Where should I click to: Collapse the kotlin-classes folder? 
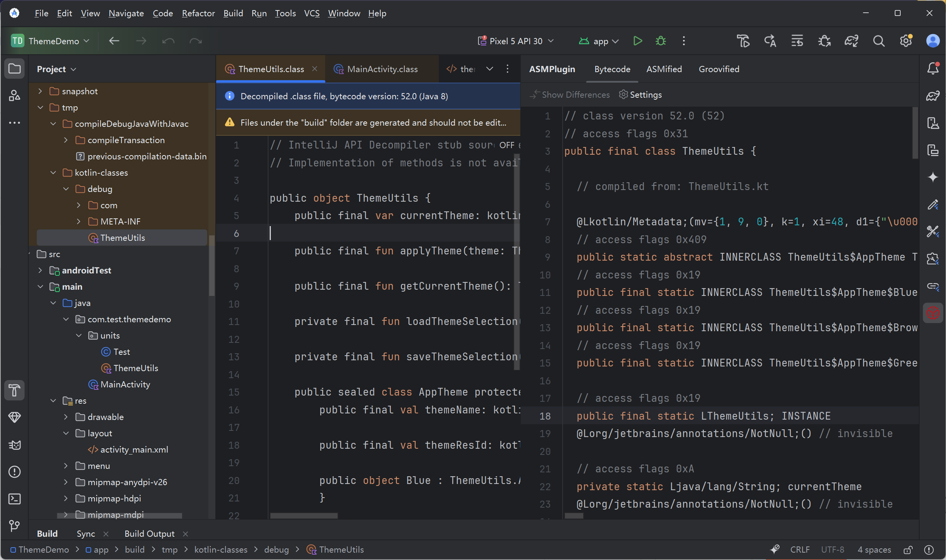pyautogui.click(x=53, y=173)
